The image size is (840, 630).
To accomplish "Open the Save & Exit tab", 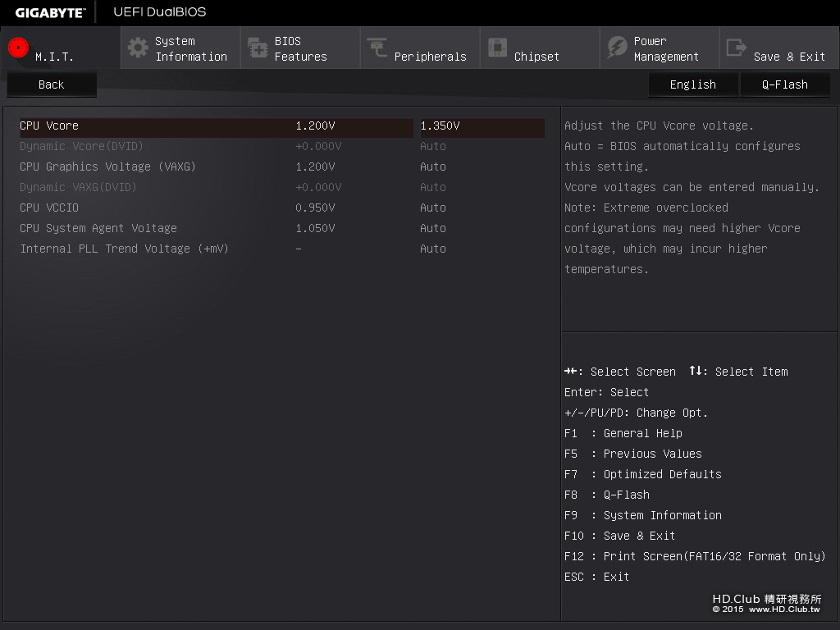I will [779, 48].
